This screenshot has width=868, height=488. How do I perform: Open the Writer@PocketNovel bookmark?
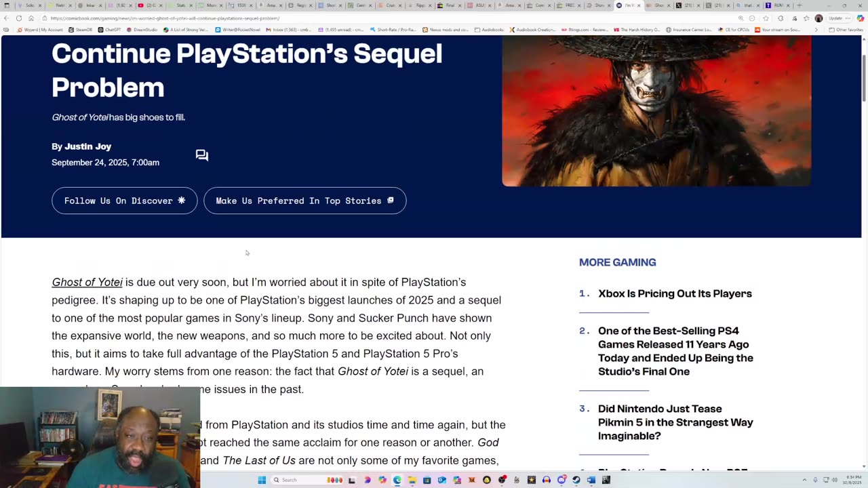[x=238, y=30]
